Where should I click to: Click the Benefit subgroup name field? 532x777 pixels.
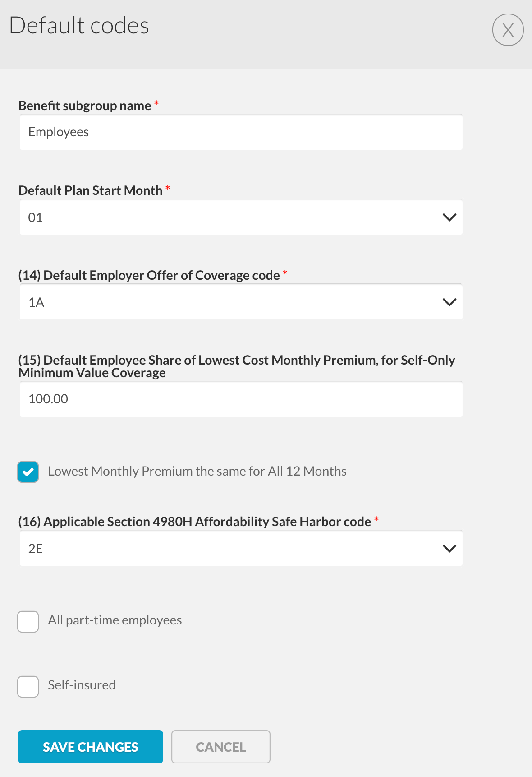[x=241, y=132]
